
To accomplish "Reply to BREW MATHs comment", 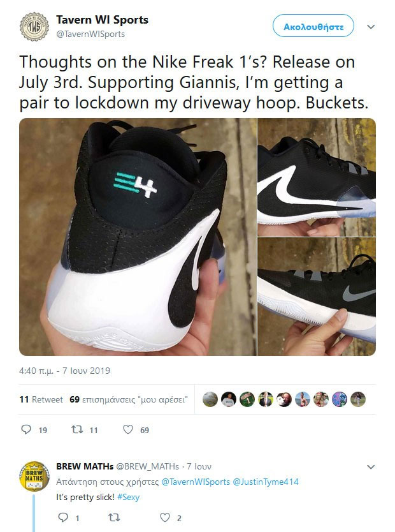I will (x=63, y=517).
